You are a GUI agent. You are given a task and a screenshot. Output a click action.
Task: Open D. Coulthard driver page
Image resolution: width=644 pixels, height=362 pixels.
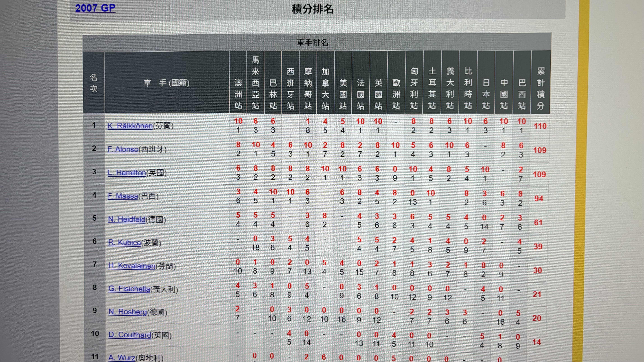tap(130, 335)
